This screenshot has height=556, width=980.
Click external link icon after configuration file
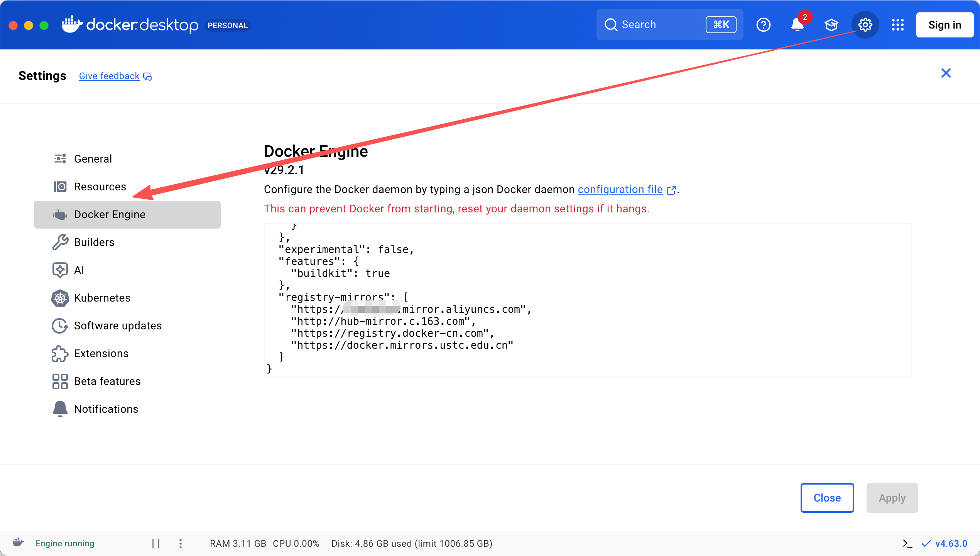tap(671, 190)
